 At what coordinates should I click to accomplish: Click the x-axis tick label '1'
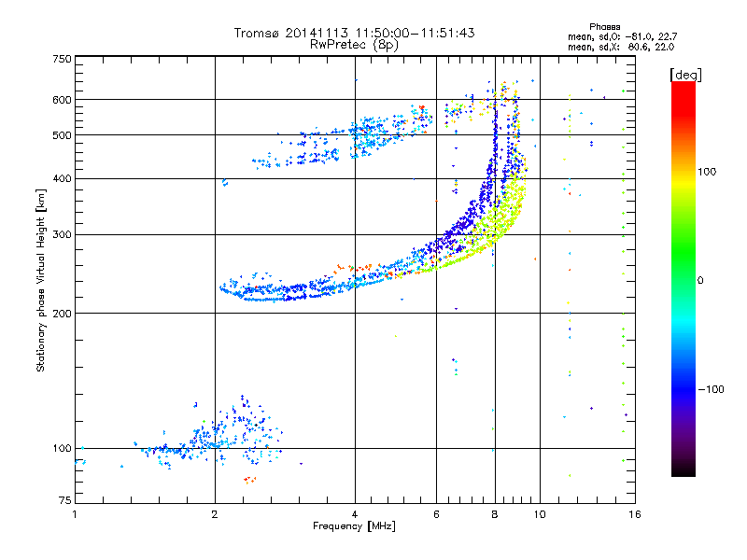point(75,514)
